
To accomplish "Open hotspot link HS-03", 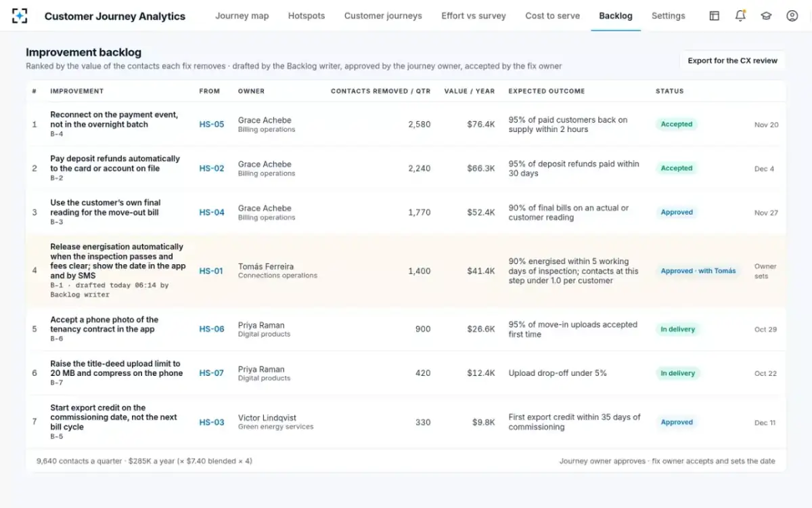I will click(212, 423).
